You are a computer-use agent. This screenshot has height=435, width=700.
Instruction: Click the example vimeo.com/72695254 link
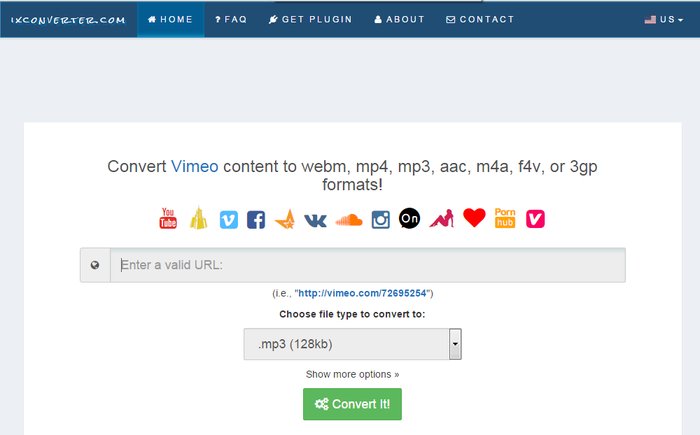point(362,293)
